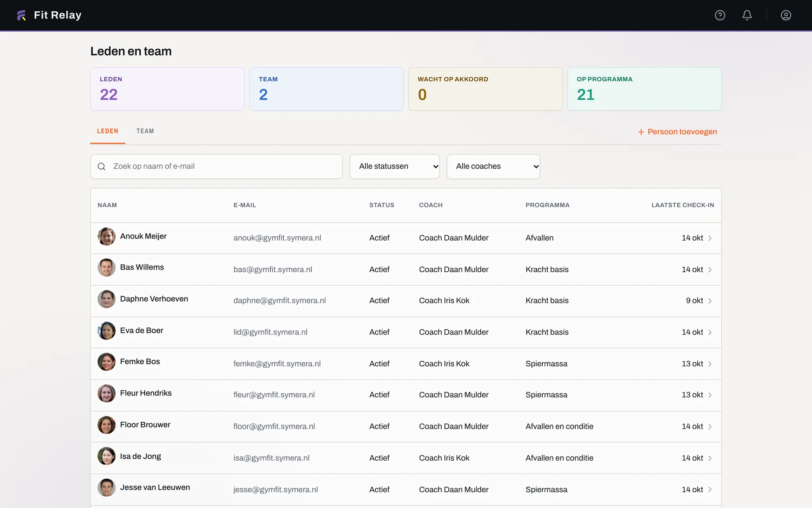Screen dimensions: 812x508
Task: Click Actief status in Eva de Boer's row
Action: [379, 332]
